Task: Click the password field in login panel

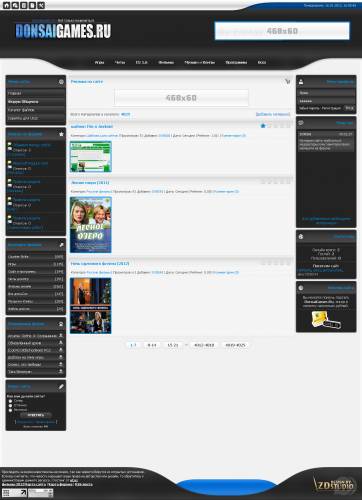Action: pyautogui.click(x=326, y=101)
